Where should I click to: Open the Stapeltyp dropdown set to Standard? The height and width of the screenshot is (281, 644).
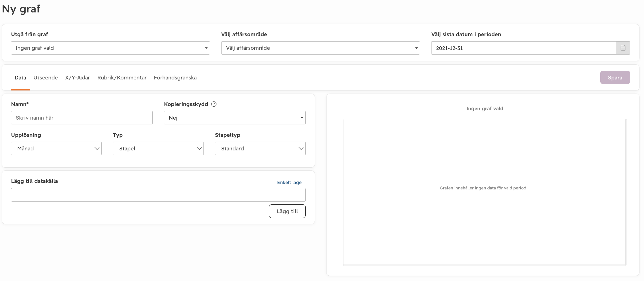click(x=260, y=148)
